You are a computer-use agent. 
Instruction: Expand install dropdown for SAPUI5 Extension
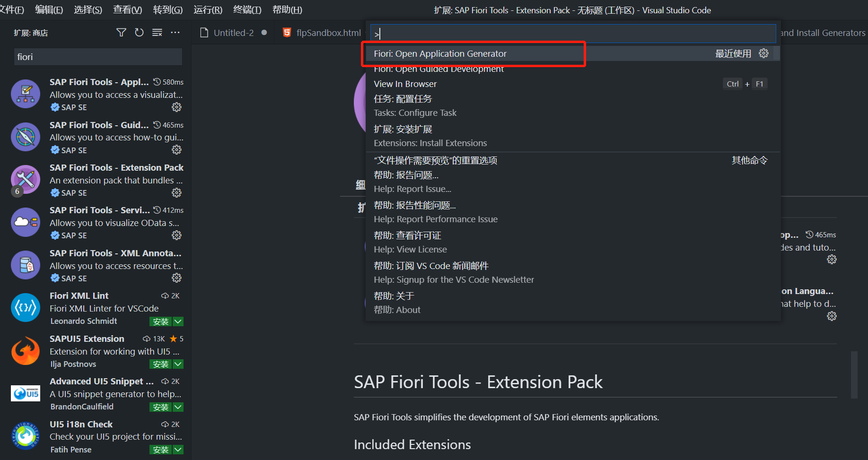click(178, 364)
